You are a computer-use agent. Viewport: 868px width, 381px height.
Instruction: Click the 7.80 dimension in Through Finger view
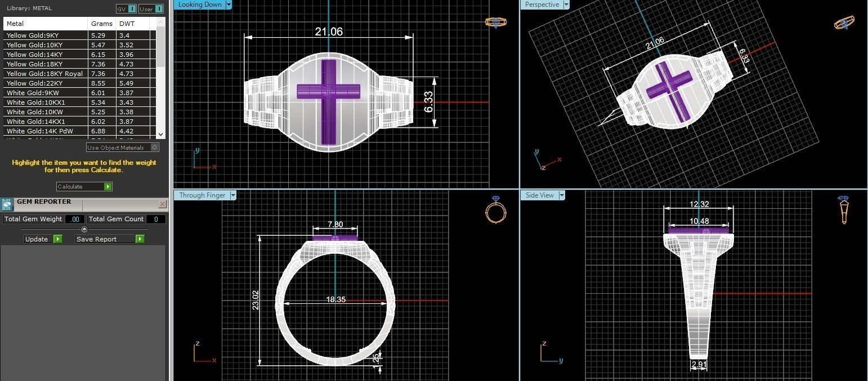coord(335,225)
